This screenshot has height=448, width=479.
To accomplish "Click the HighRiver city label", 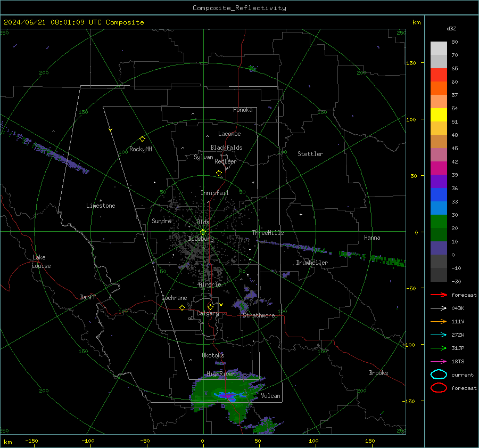I will 221,374.
